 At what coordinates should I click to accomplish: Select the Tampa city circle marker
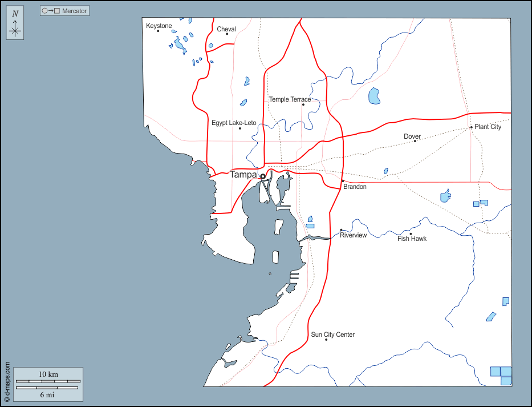(262, 176)
